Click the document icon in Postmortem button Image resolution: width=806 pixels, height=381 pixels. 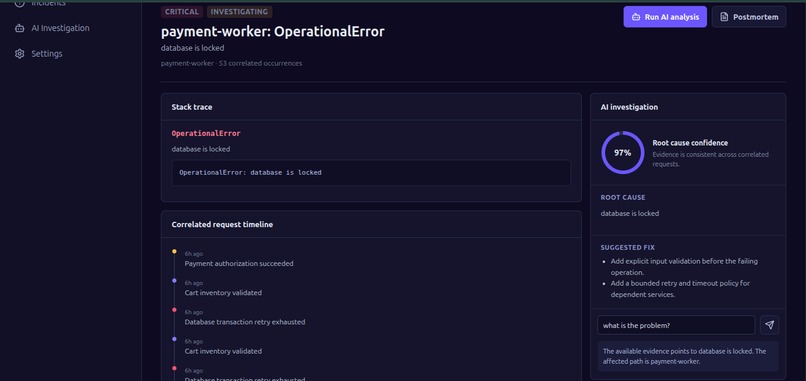coord(724,17)
